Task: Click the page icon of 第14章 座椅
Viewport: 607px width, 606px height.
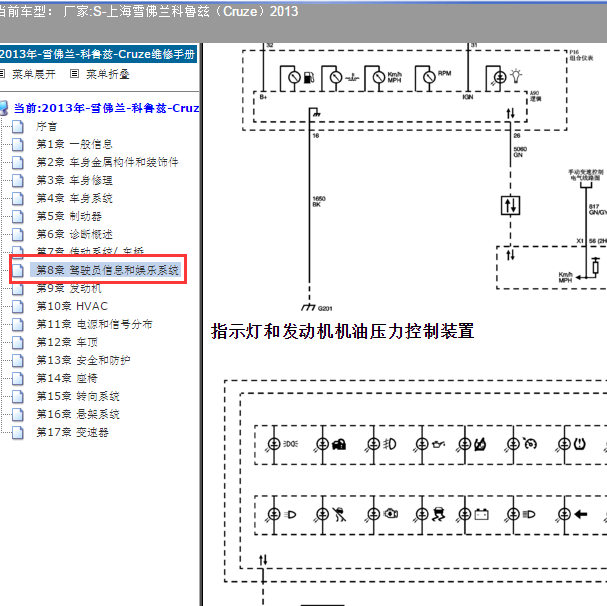Action: (17, 378)
